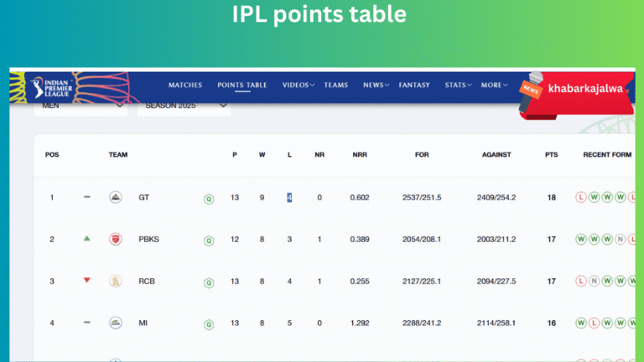The image size is (644, 362).
Task: Click the Indian Premier League logo
Action: 52,87
